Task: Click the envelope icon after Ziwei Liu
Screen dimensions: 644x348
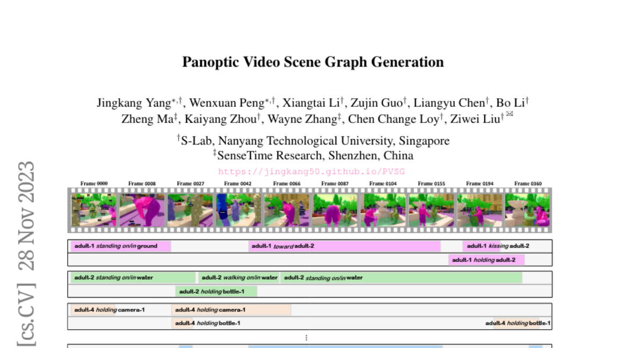Action: [509, 114]
